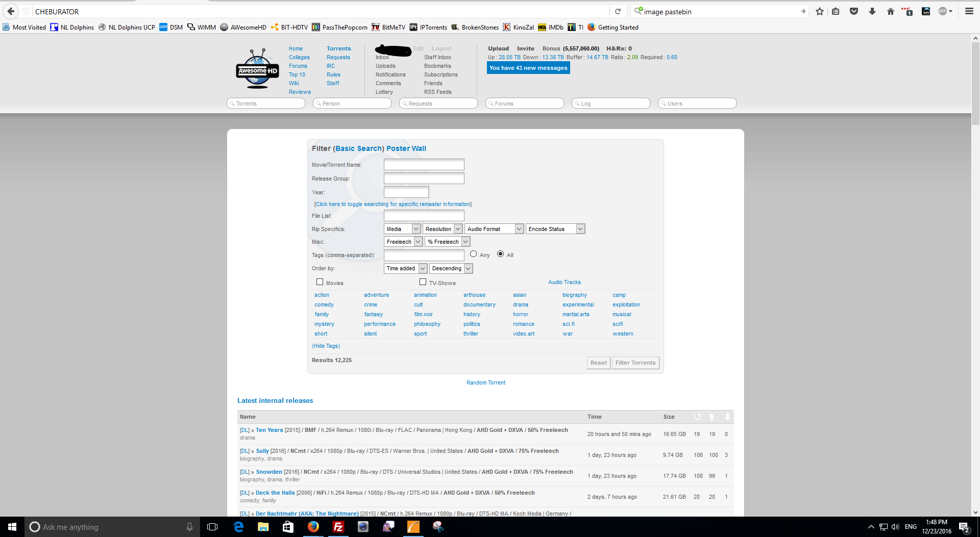Sort by snatches column icon
The image size is (980, 537).
click(x=697, y=417)
